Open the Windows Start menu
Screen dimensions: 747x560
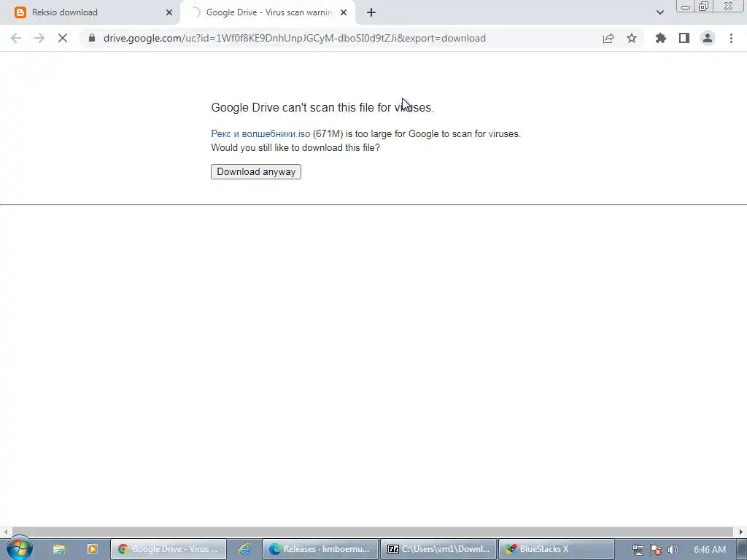20,548
